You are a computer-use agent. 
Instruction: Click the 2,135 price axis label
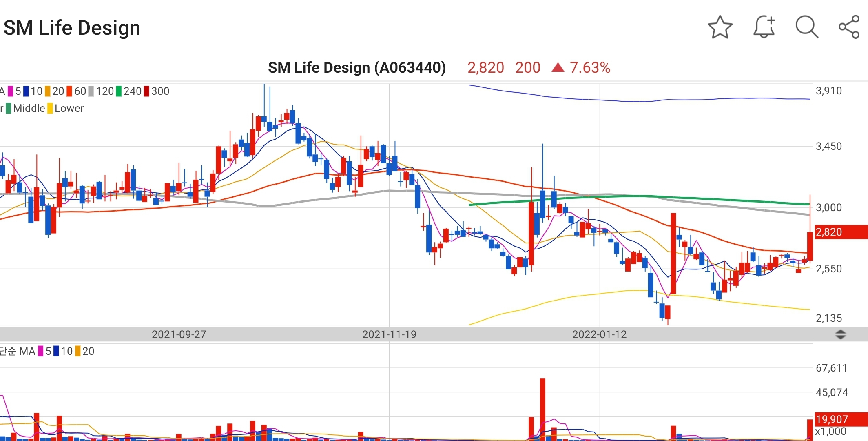tap(829, 318)
